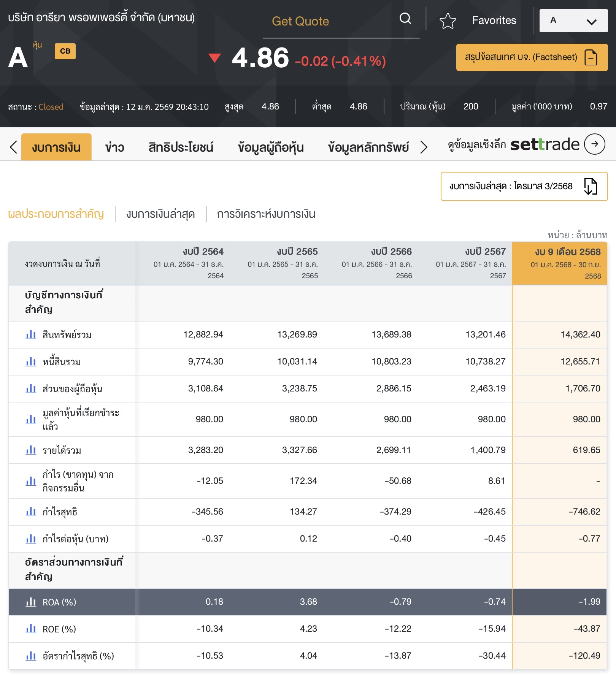The width and height of the screenshot is (616, 675).
Task: Open the ข้อมูลหลักทรัพย์ tab
Action: pos(368,147)
